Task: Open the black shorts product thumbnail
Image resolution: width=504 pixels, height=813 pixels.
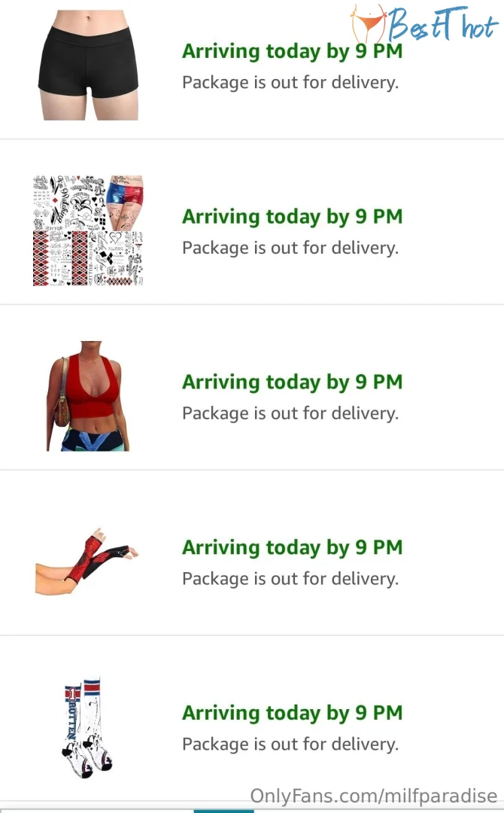Action: pyautogui.click(x=89, y=64)
